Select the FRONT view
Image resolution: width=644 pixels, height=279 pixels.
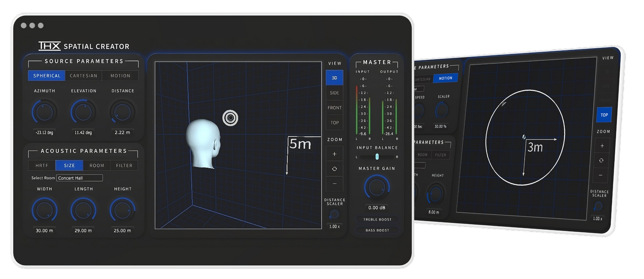tap(334, 107)
